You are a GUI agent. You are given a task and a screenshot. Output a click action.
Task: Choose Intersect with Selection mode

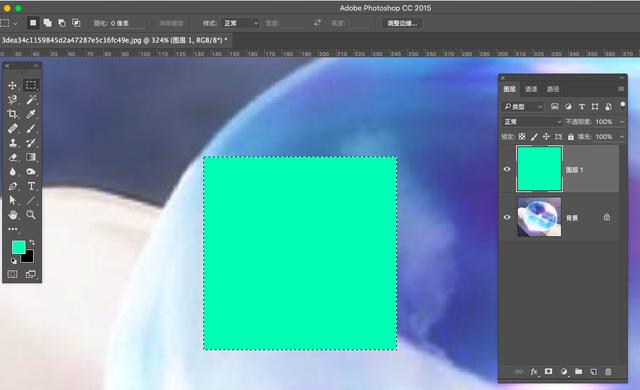click(x=76, y=23)
